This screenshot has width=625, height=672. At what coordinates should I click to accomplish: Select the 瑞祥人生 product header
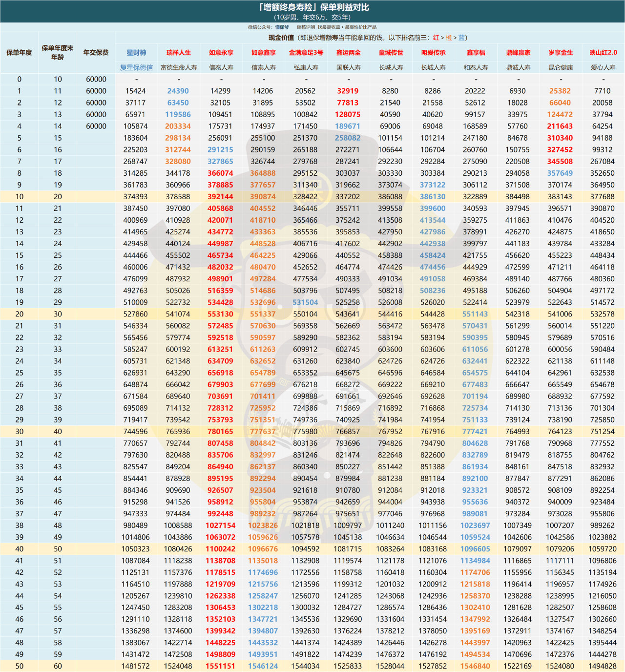(179, 52)
